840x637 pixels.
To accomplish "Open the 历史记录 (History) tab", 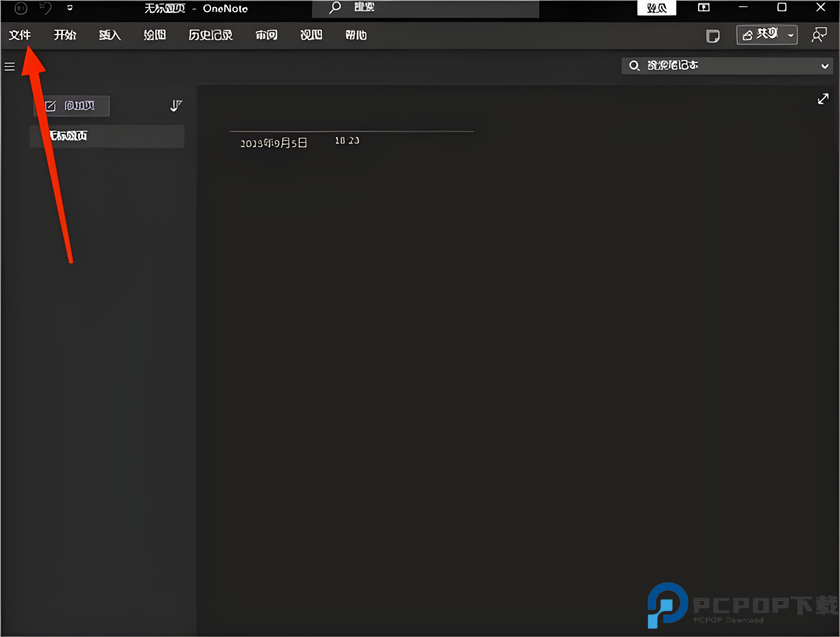I will 210,35.
